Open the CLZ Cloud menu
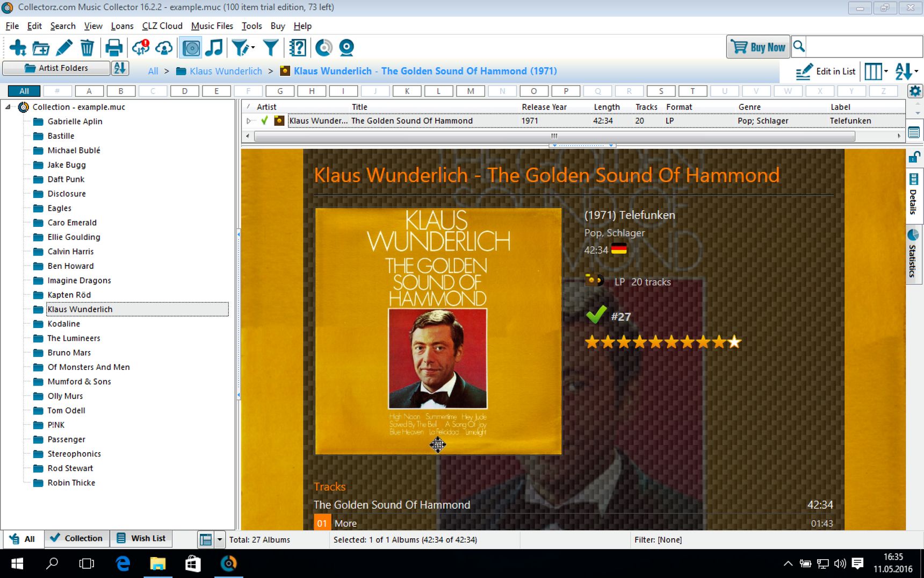 point(162,26)
